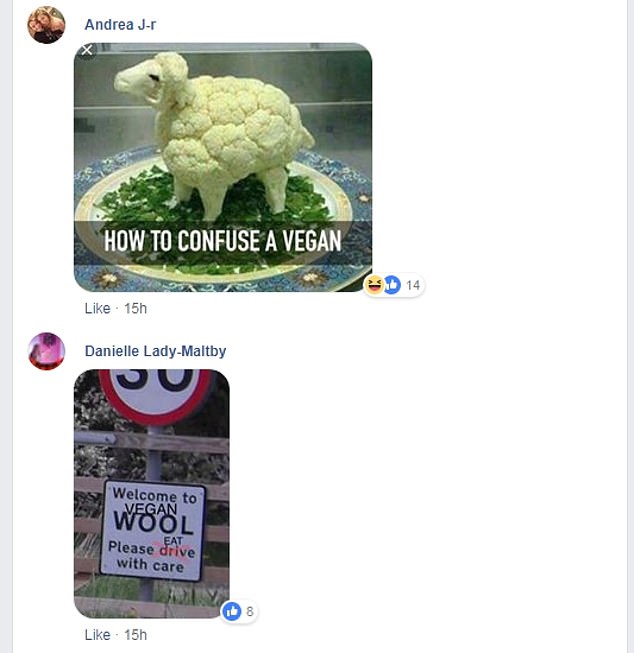Click Andrea J-r's profile picture

[x=46, y=25]
